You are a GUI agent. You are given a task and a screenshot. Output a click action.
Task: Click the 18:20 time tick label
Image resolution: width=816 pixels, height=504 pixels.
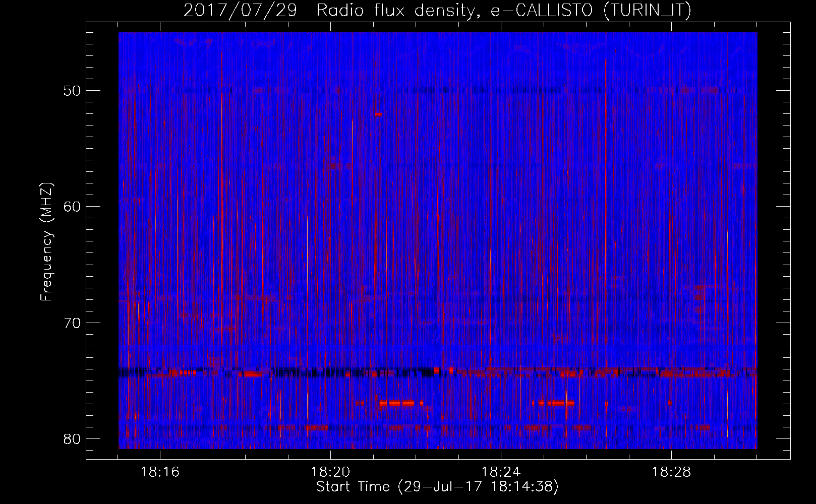coord(330,472)
